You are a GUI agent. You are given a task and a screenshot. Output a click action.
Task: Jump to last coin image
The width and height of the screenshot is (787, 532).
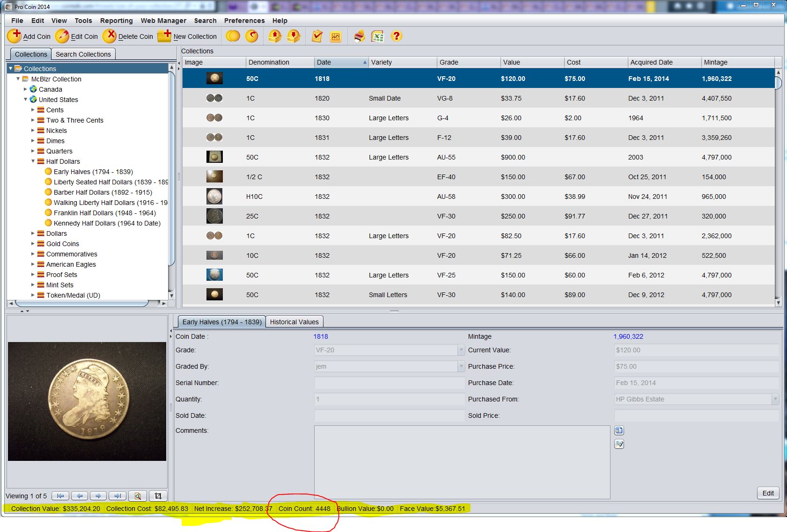pyautogui.click(x=118, y=496)
